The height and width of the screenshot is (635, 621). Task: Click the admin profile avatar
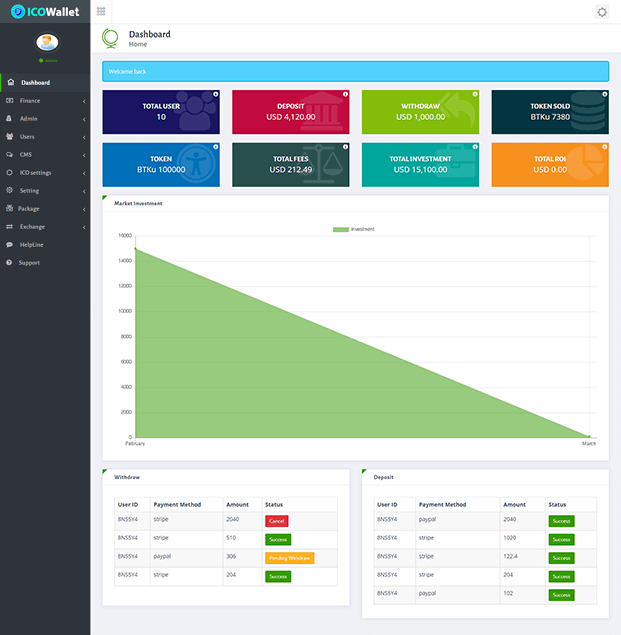click(47, 43)
